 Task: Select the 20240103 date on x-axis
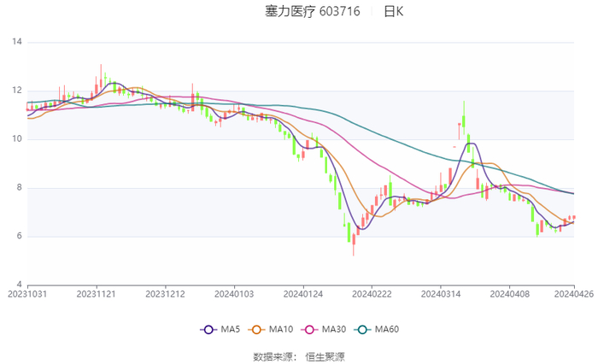point(233,293)
